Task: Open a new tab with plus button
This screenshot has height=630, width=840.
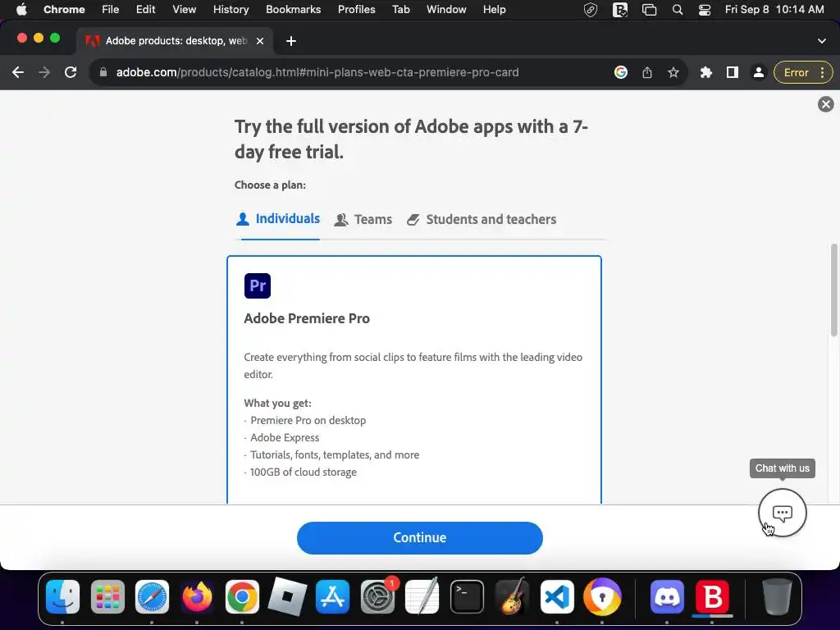Action: pos(291,41)
